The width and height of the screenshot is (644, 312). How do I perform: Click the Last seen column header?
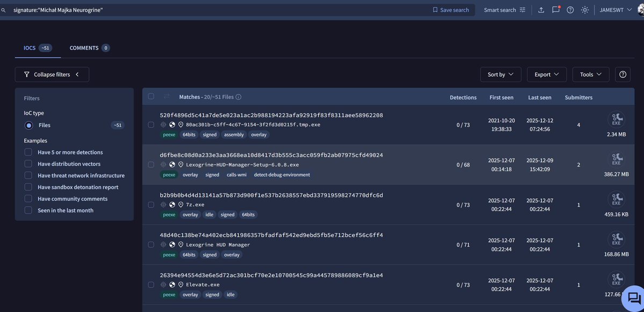[x=540, y=97]
